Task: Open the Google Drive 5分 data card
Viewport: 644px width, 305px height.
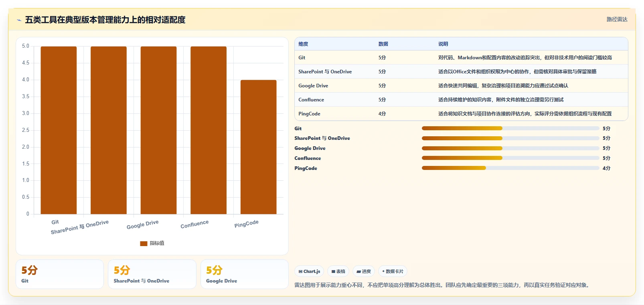Action: (245, 274)
